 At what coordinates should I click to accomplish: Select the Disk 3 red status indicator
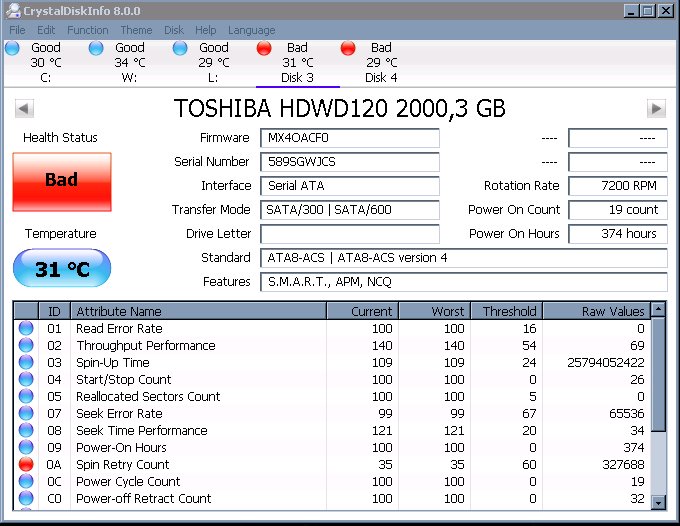(x=264, y=48)
